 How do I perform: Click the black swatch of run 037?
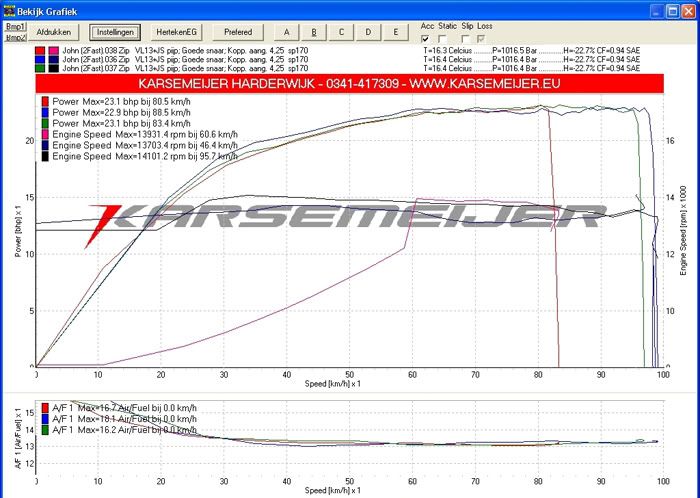pyautogui.click(x=54, y=68)
